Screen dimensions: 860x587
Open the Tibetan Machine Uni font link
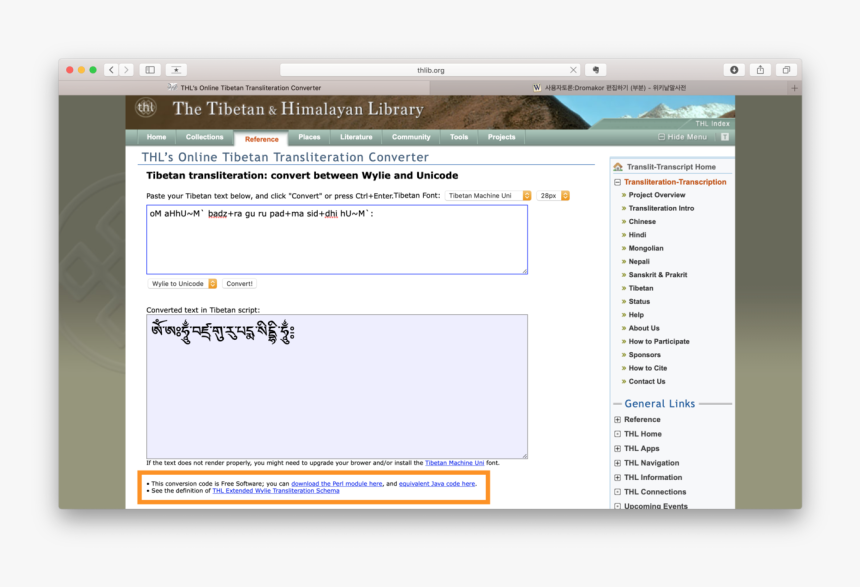(x=454, y=463)
